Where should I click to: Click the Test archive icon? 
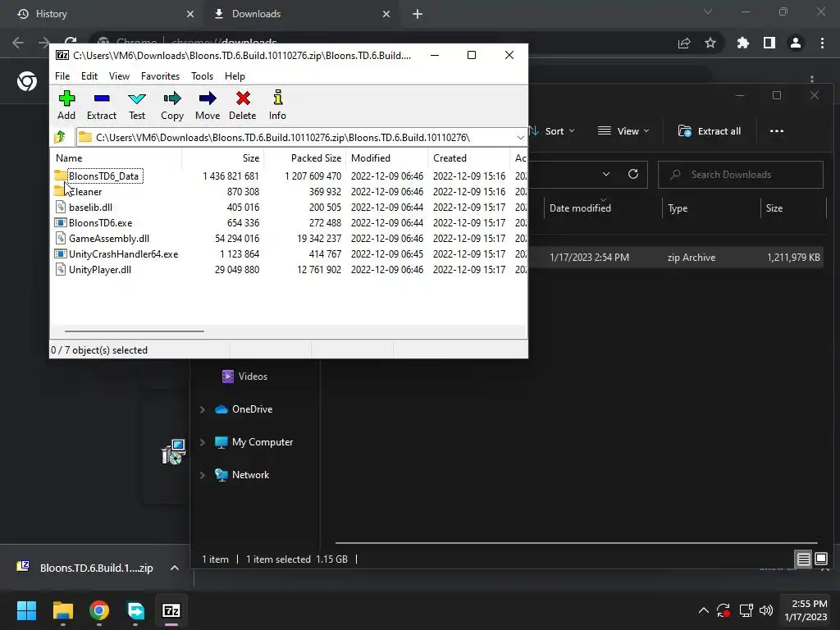tap(137, 105)
